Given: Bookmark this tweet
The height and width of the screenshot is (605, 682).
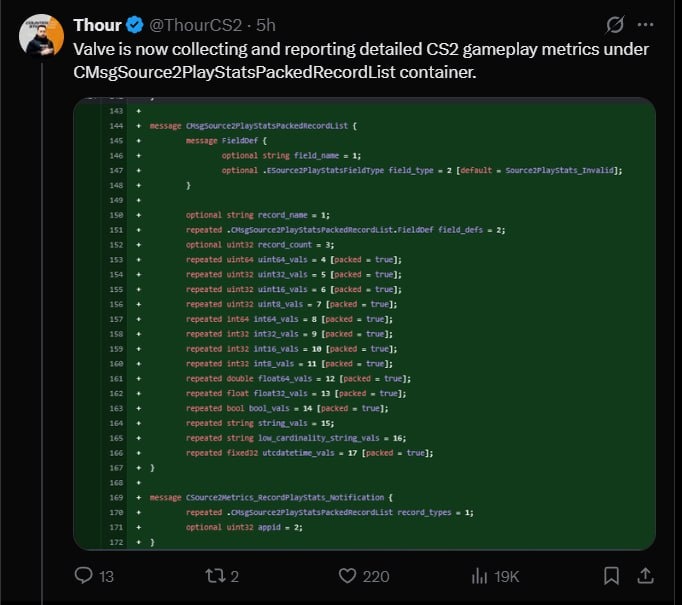Looking at the screenshot, I should pyautogui.click(x=611, y=575).
